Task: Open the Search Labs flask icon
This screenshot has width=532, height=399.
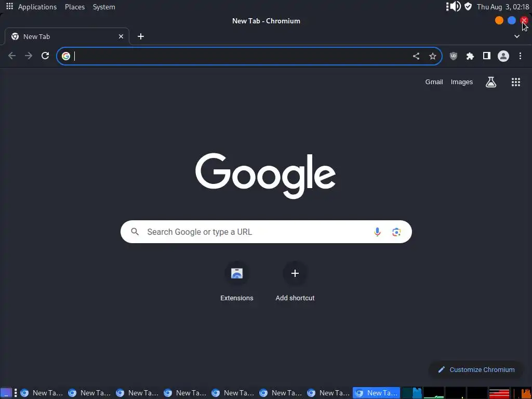Action: 491,82
